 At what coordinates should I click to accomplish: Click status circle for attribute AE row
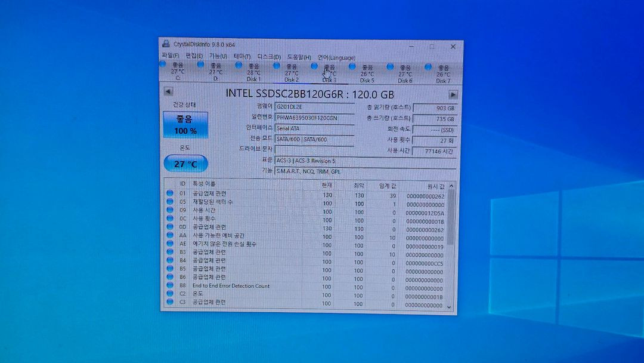tap(169, 244)
